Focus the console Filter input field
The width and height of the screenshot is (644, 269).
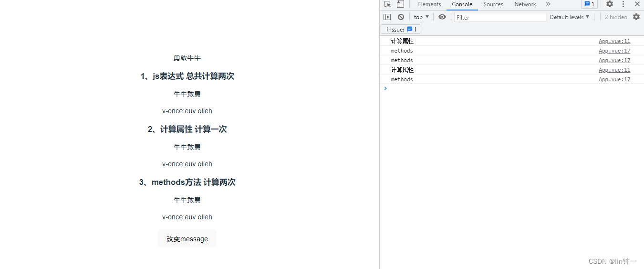(x=500, y=17)
